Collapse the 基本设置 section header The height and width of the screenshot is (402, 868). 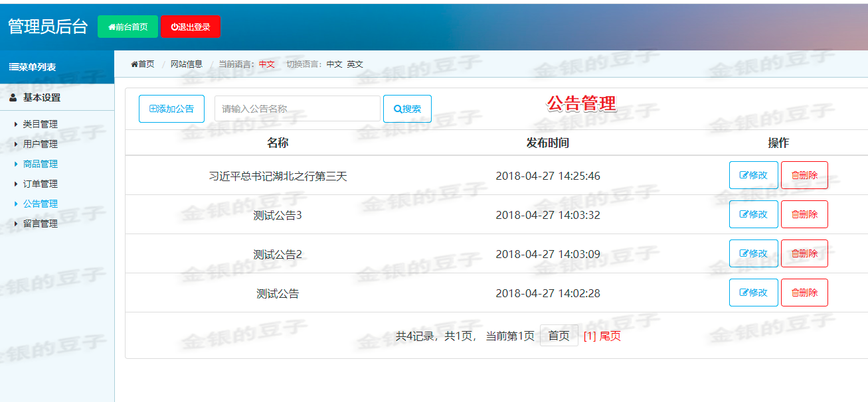57,98
